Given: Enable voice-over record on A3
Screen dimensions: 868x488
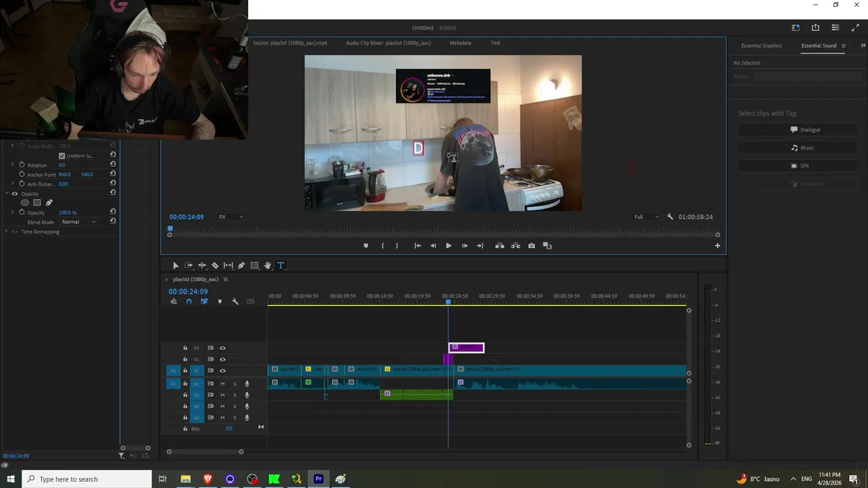Looking at the screenshot, I should [247, 407].
